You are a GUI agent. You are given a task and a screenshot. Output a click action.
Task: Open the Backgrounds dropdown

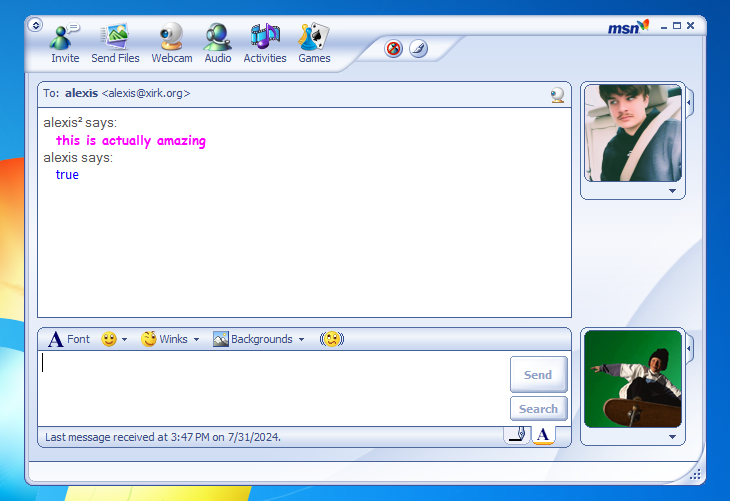(259, 339)
